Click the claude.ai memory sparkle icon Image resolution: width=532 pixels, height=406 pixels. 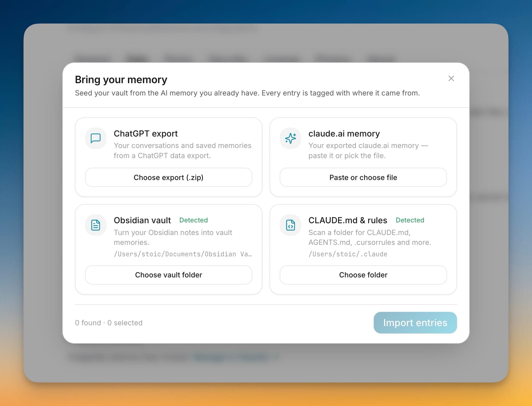tap(290, 138)
